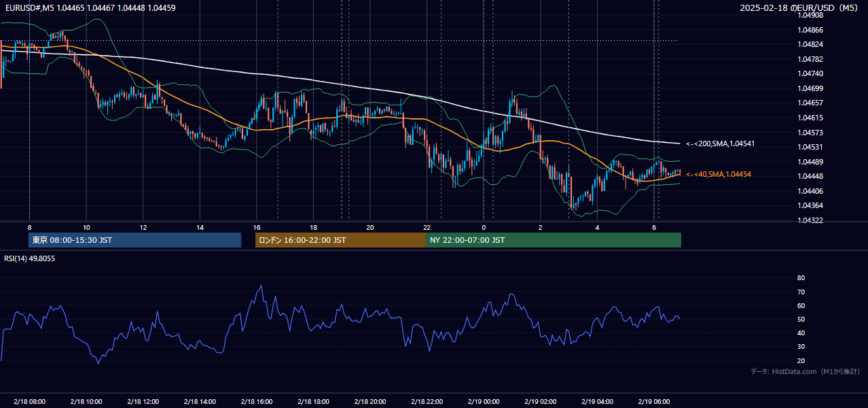Click the RSI scale value 60
Viewport: 868px width, 408px height.
point(801,305)
